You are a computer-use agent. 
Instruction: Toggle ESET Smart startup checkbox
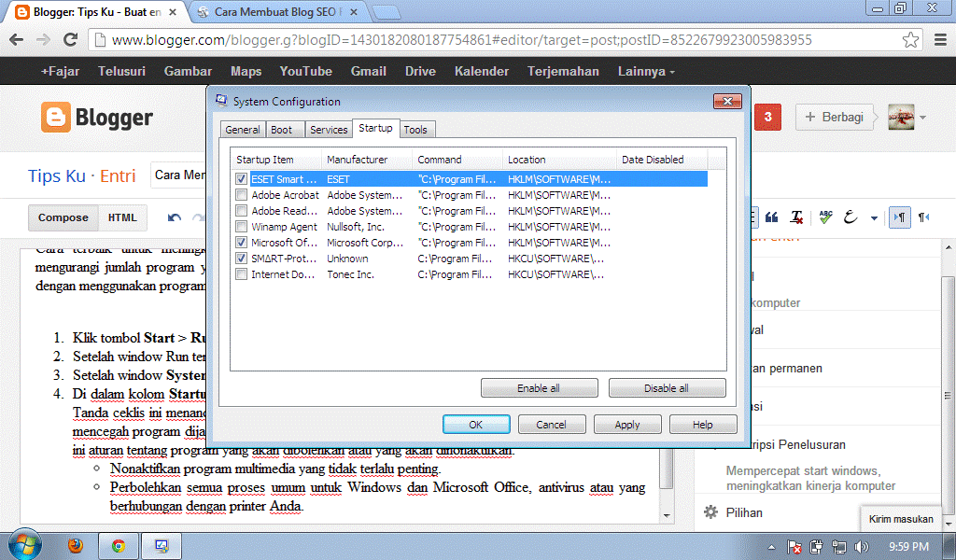coord(241,179)
